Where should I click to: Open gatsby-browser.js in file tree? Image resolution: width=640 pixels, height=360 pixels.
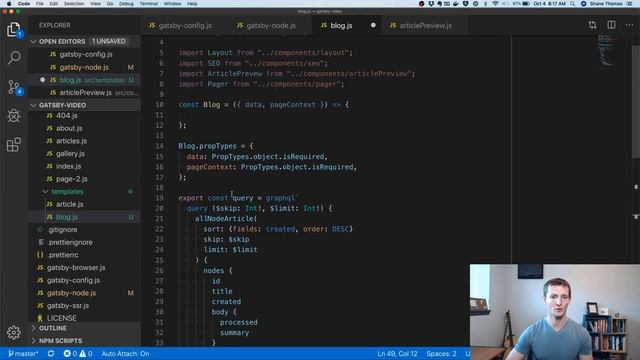coord(84,268)
